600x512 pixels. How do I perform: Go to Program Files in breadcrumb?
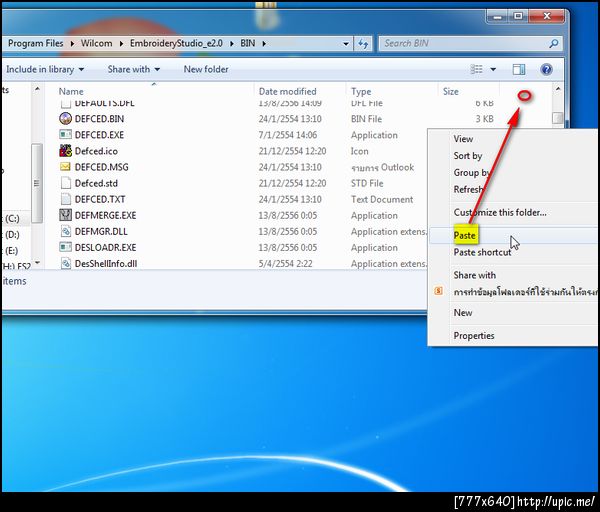point(35,44)
